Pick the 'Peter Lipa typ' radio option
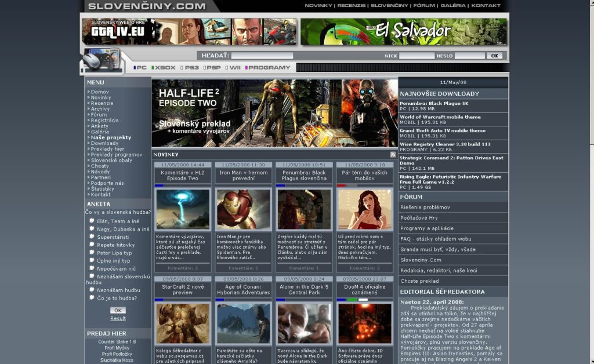The height and width of the screenshot is (364, 594). tap(92, 252)
